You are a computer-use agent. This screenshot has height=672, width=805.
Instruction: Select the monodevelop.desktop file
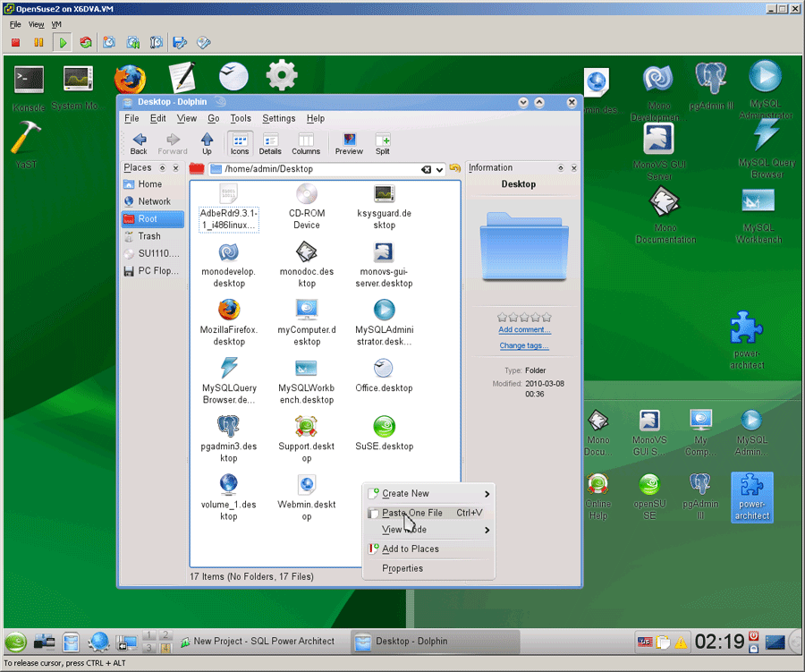click(229, 265)
